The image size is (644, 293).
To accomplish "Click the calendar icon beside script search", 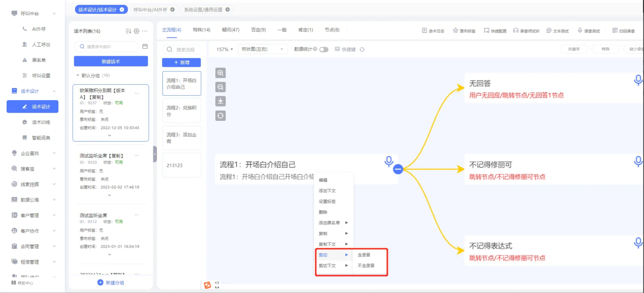I will pos(145,47).
